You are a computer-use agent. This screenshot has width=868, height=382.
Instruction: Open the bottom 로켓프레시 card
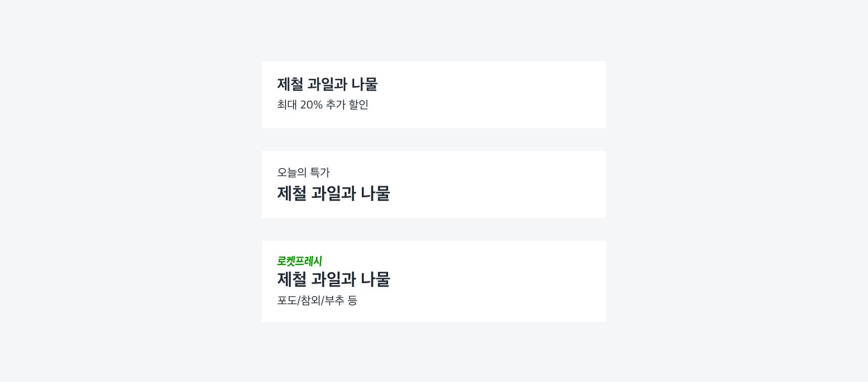(x=478, y=281)
